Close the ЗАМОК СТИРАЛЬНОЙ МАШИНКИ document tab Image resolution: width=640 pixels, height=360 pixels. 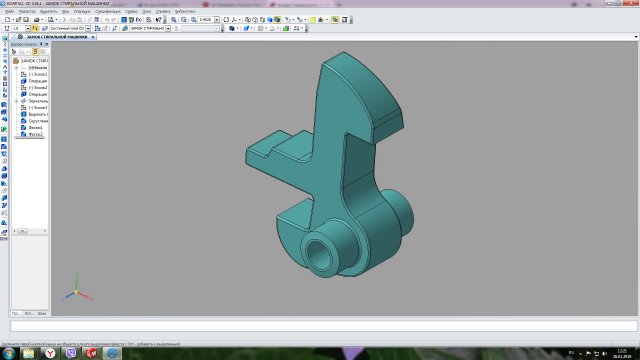point(93,37)
